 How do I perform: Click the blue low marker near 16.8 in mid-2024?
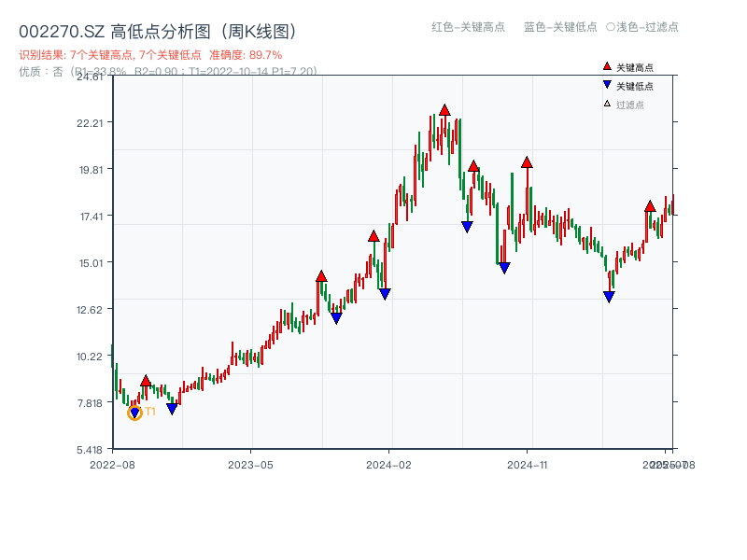point(467,227)
